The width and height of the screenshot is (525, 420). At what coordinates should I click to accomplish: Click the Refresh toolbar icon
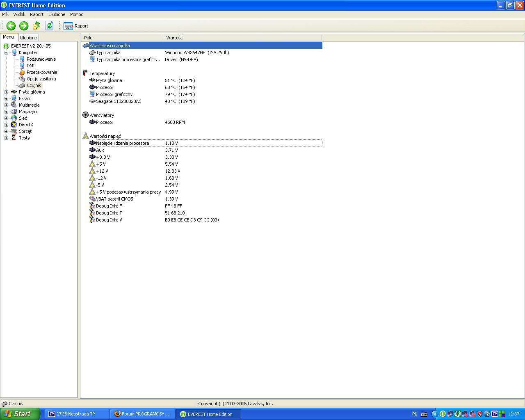tap(49, 26)
